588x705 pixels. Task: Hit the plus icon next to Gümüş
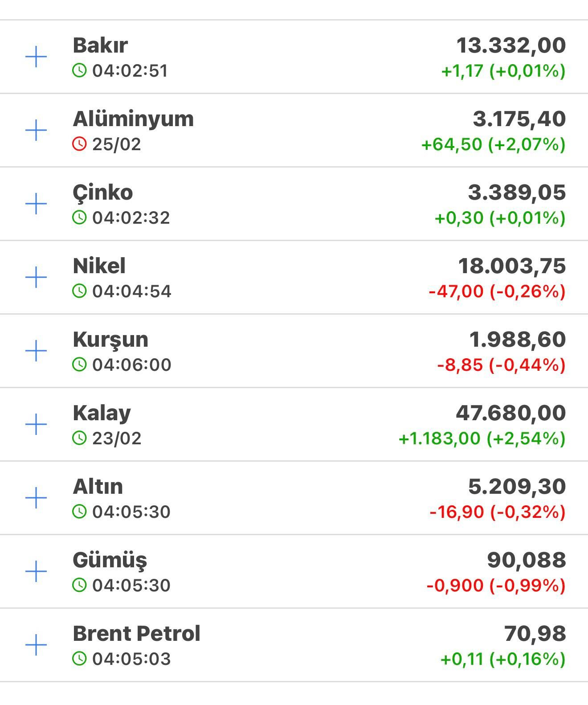(36, 571)
